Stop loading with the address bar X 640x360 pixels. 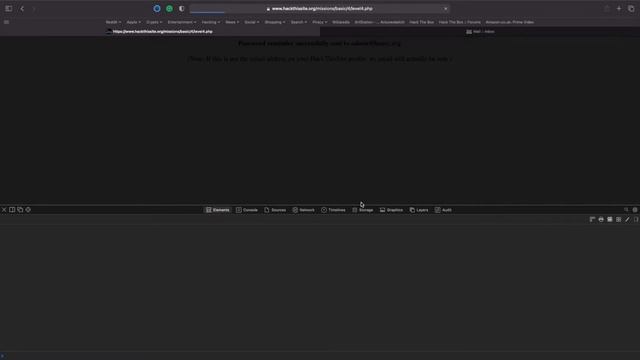click(x=445, y=9)
